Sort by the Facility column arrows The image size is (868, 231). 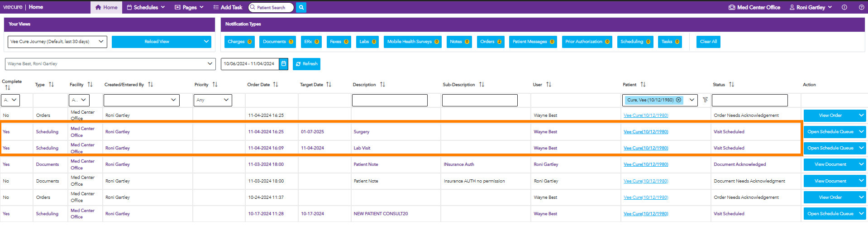click(x=90, y=85)
